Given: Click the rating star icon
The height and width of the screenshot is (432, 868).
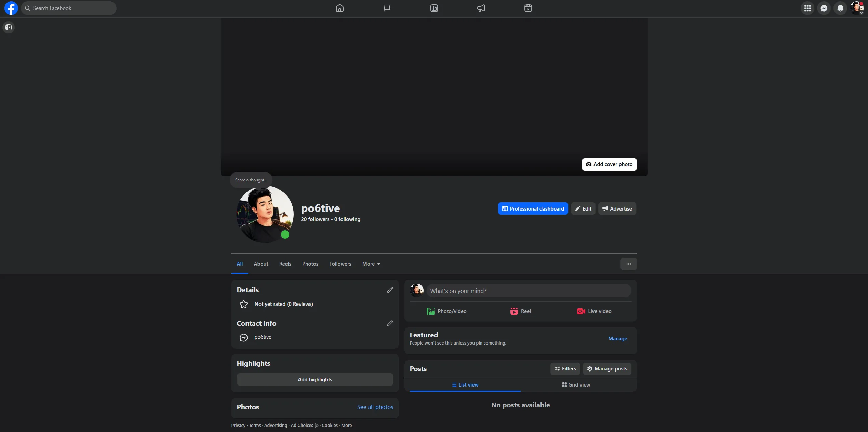Looking at the screenshot, I should click(x=244, y=304).
